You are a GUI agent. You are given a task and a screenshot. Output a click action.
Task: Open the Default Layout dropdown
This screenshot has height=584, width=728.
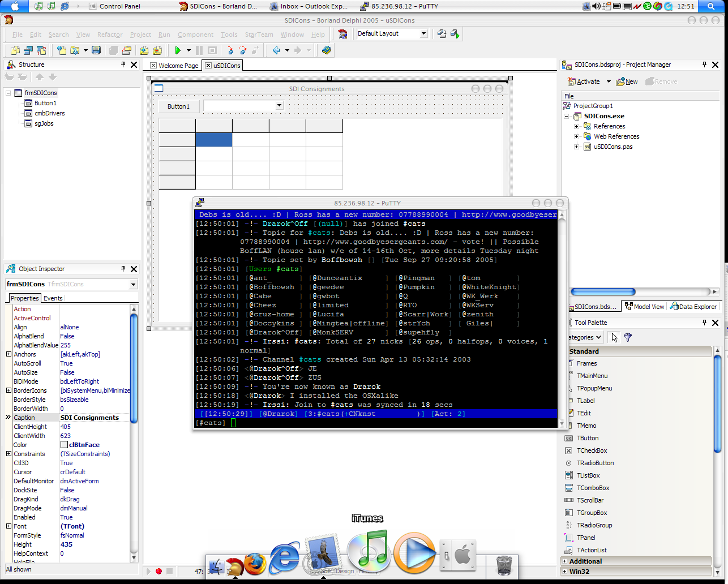pos(423,33)
